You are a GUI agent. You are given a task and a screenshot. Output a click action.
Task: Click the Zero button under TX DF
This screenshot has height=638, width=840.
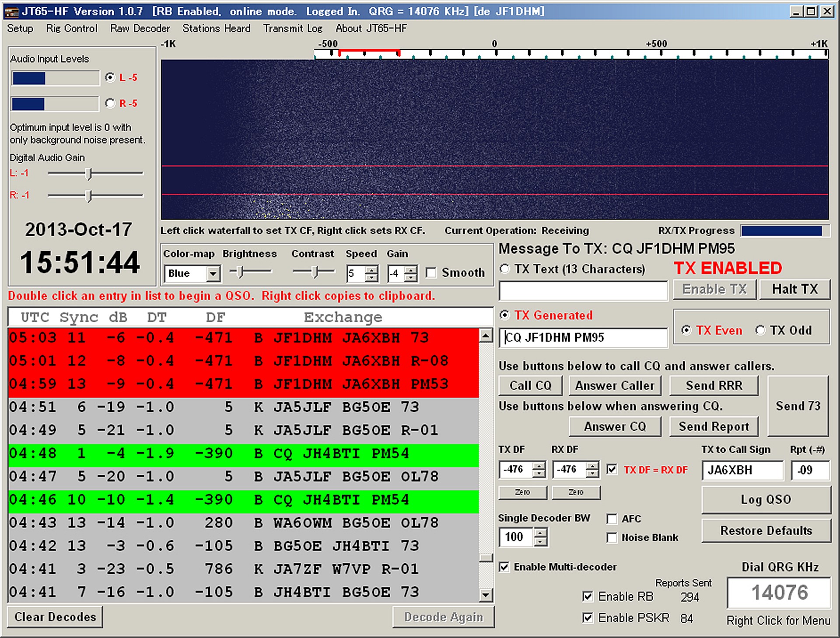(x=523, y=492)
